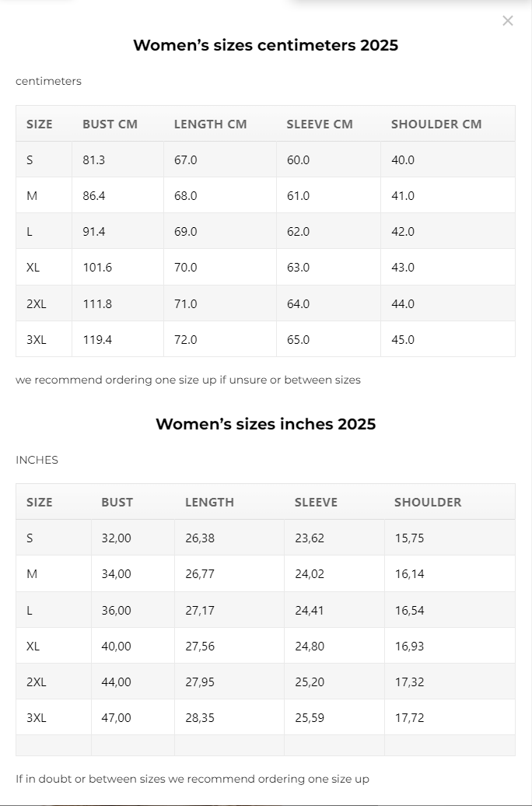Select the 17,72 shoulder inches cell
The width and height of the screenshot is (532, 806).
pyautogui.click(x=409, y=718)
